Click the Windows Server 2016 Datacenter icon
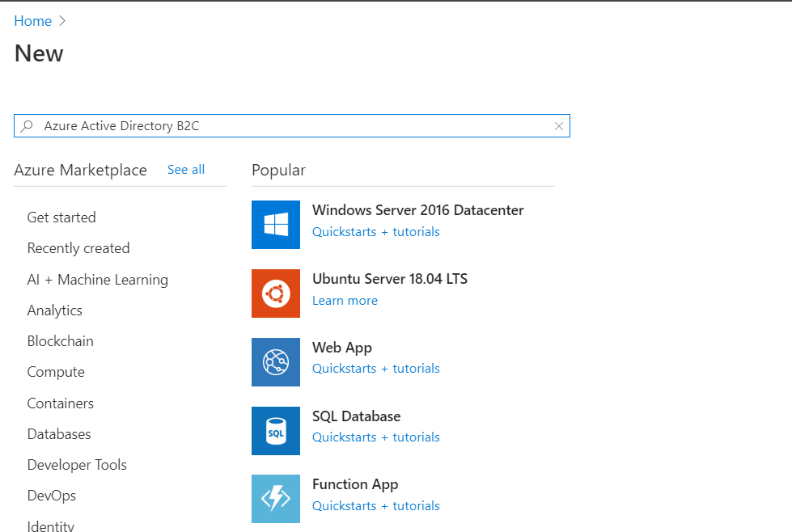The width and height of the screenshot is (792, 532). (276, 225)
